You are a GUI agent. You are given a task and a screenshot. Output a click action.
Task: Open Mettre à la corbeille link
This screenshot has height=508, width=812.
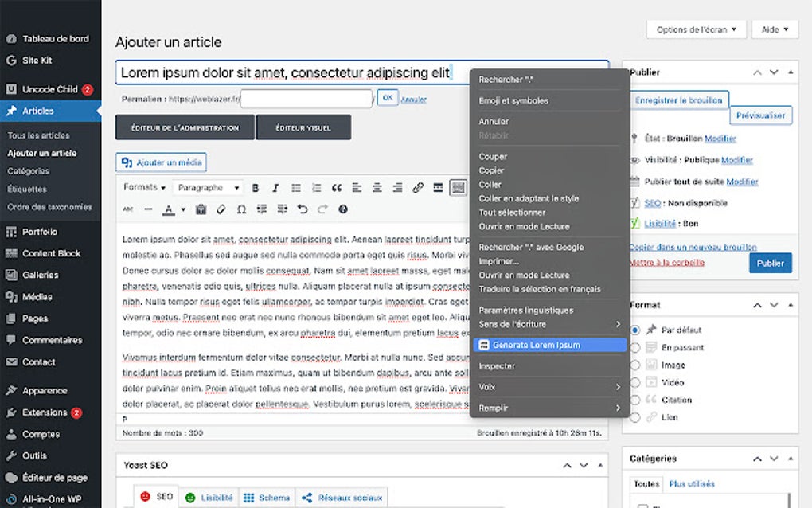click(x=667, y=261)
